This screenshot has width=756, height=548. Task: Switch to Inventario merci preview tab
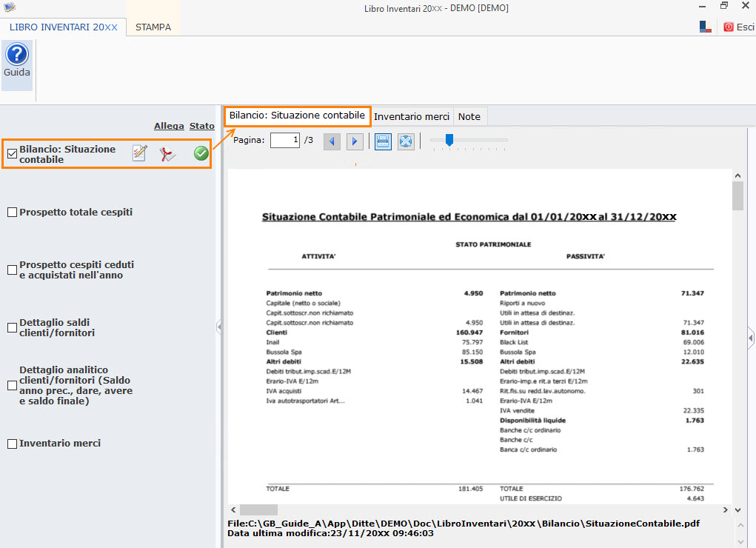coord(411,117)
